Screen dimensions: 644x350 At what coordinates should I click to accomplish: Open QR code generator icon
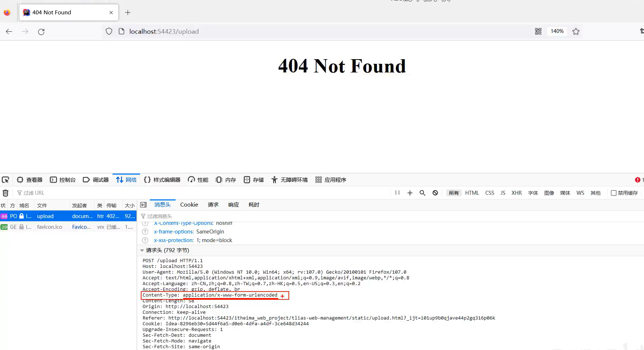coord(538,32)
